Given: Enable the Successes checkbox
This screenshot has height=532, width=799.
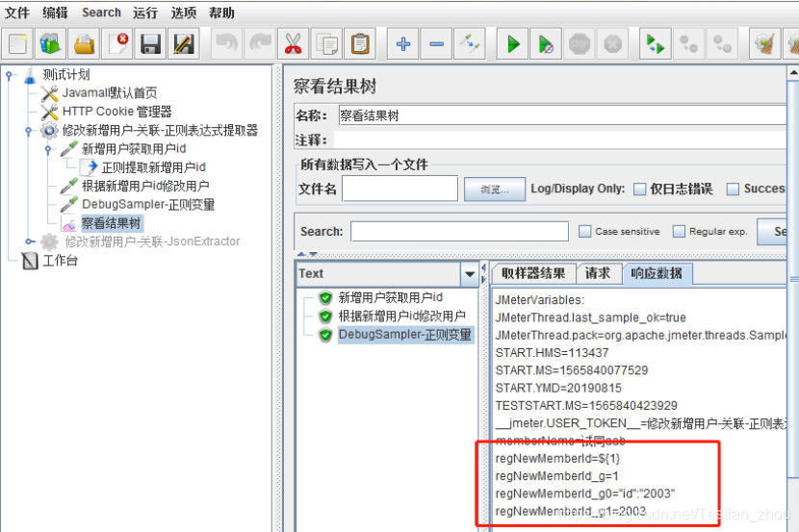Looking at the screenshot, I should [733, 189].
